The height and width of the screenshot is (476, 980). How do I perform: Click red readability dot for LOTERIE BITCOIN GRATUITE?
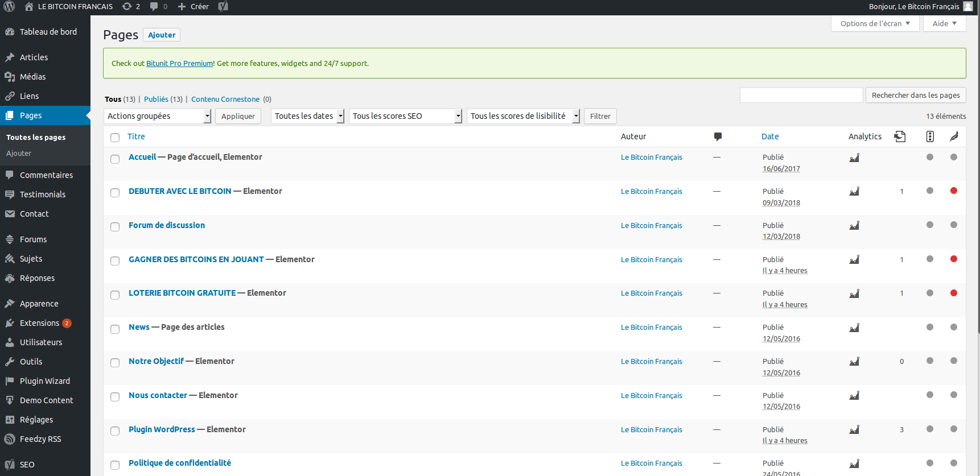point(954,293)
